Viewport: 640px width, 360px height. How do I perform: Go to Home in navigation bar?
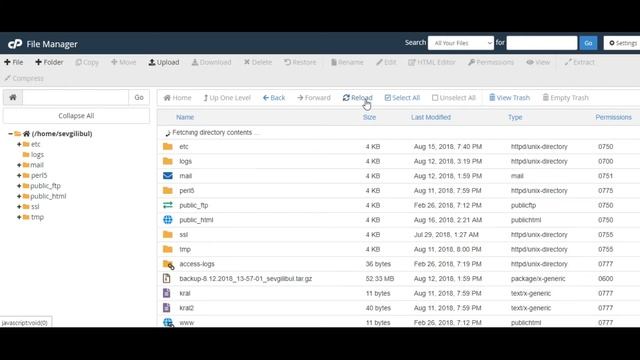178,98
